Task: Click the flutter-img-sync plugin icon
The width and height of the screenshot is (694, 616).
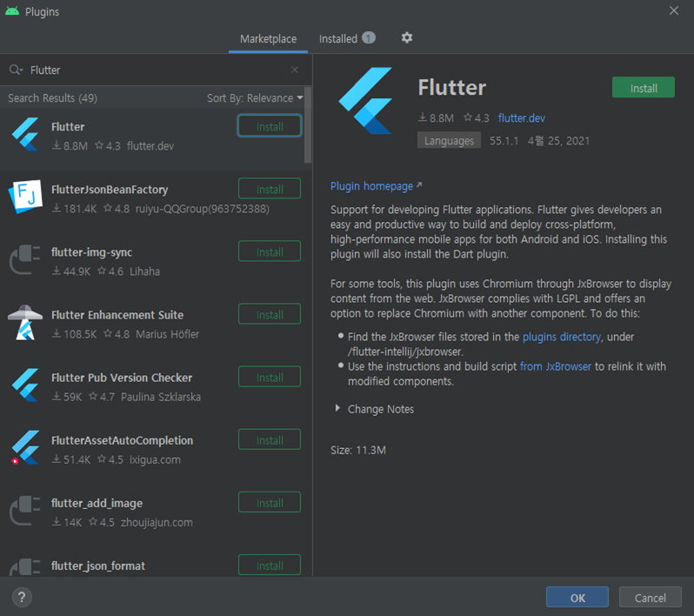Action: point(25,260)
